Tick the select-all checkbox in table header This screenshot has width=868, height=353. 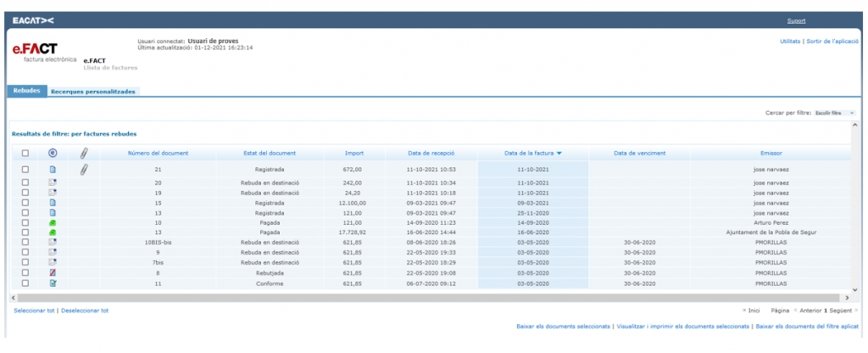click(x=25, y=154)
